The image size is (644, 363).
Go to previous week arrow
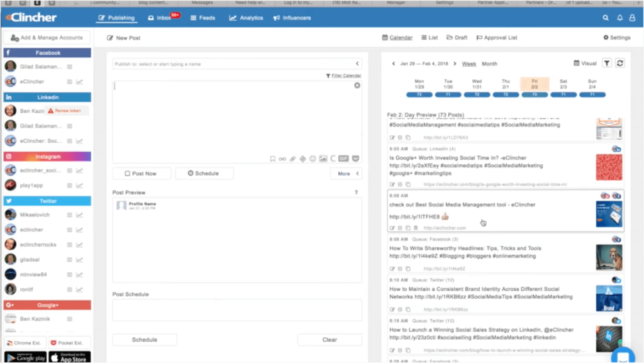click(x=394, y=64)
